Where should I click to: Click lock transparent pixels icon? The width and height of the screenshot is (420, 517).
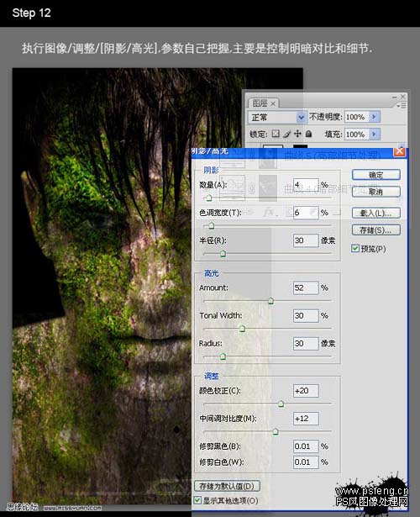pyautogui.click(x=276, y=134)
